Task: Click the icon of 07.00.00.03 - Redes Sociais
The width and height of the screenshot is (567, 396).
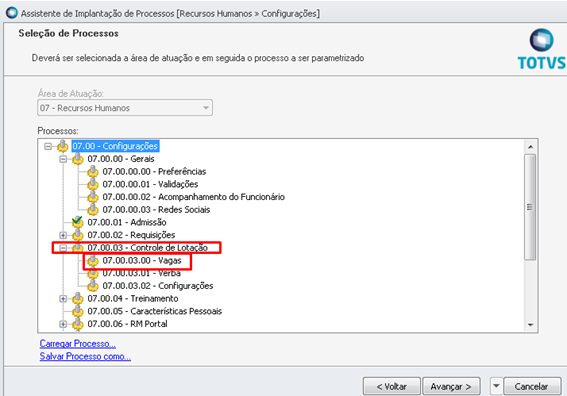Action: (x=93, y=209)
